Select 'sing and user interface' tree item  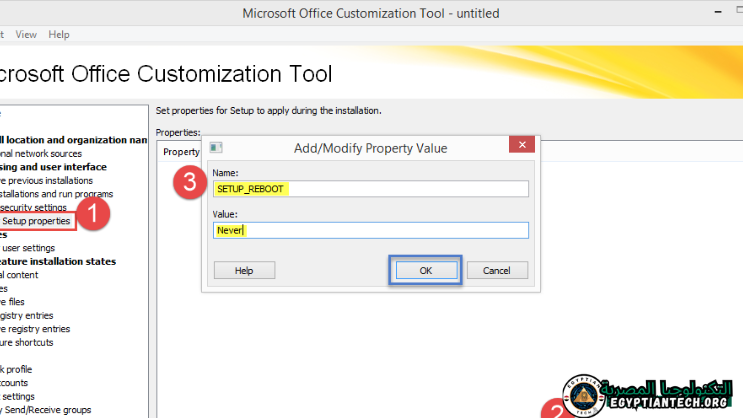tap(53, 167)
